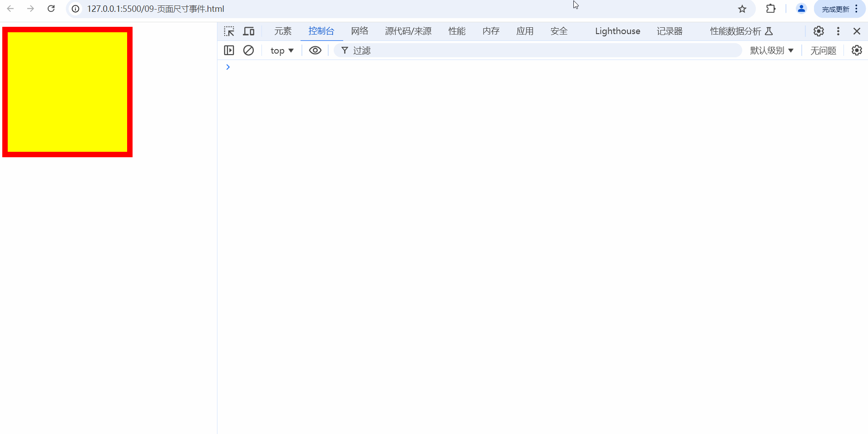Create a live expression with the eye icon
Screen dimensions: 868x434
pos(315,50)
